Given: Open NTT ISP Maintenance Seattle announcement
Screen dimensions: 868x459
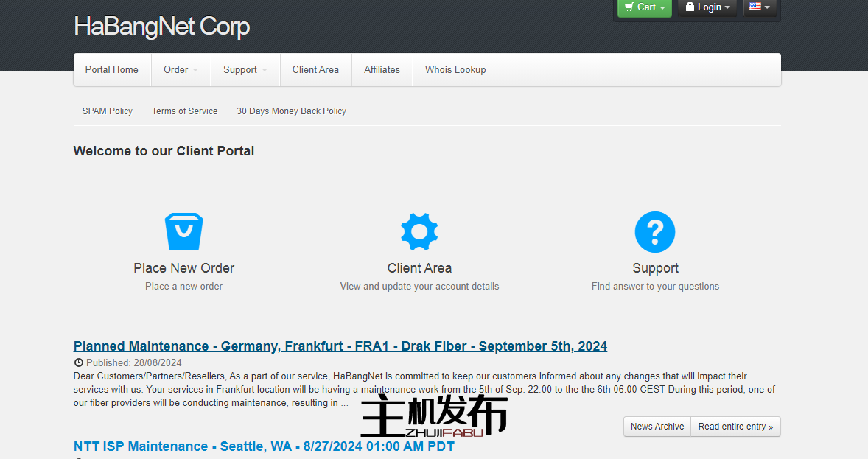Looking at the screenshot, I should point(264,446).
